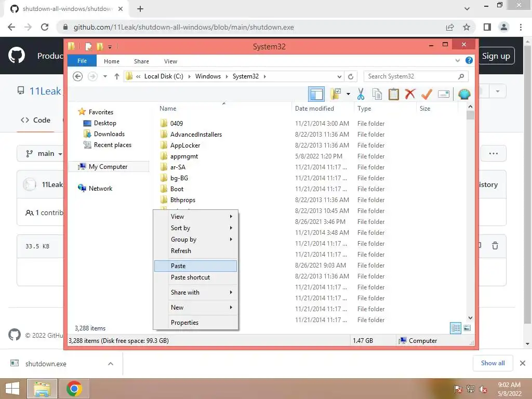Click the red X Delete icon
This screenshot has height=399, width=532.
pos(410,94)
